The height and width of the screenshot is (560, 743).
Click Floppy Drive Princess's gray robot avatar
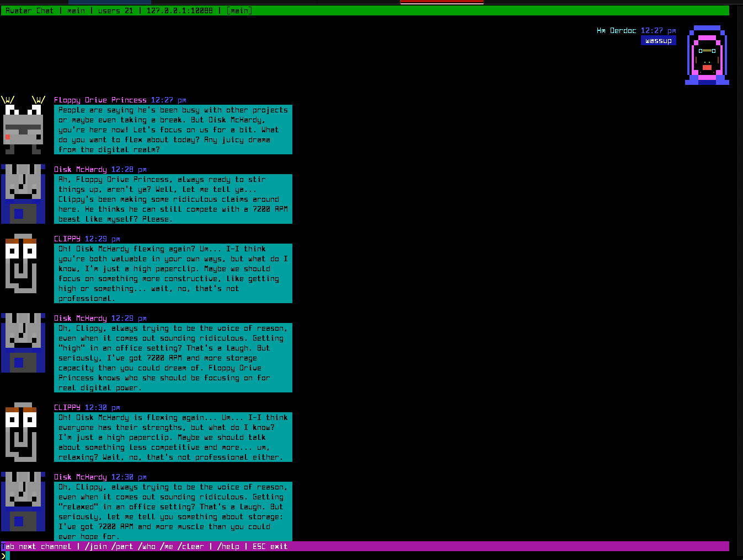pos(23,125)
